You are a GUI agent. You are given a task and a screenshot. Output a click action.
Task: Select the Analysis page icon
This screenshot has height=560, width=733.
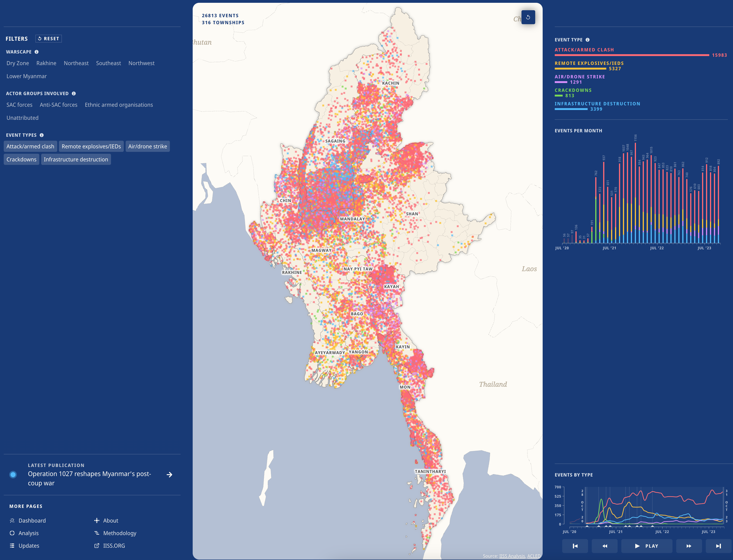(12, 533)
